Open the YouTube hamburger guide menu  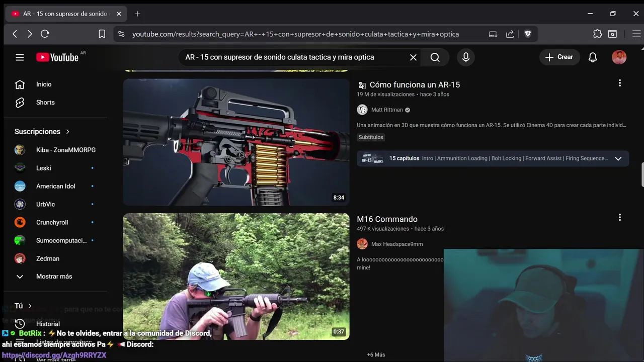[20, 57]
